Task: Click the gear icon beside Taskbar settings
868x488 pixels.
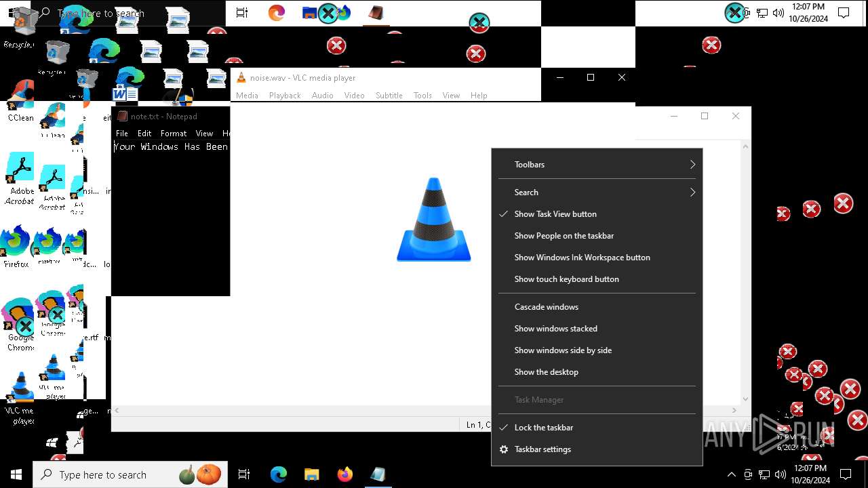Action: click(504, 449)
